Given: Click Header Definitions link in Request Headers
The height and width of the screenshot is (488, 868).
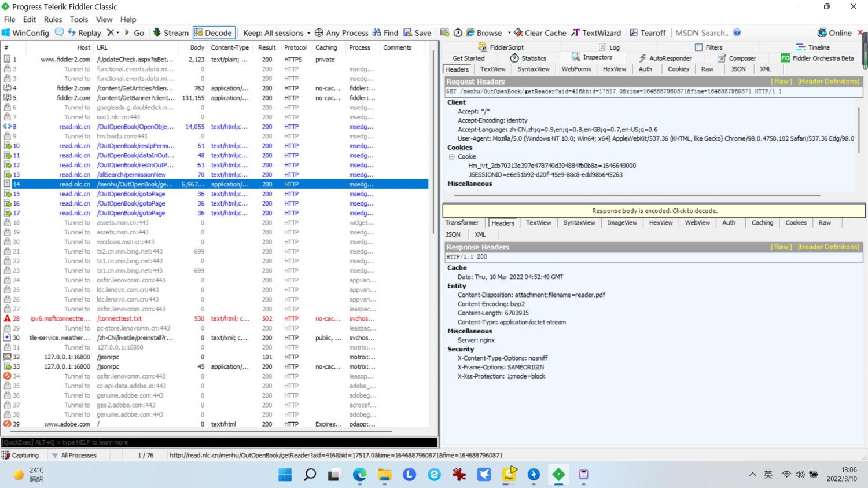Looking at the screenshot, I should tap(828, 82).
